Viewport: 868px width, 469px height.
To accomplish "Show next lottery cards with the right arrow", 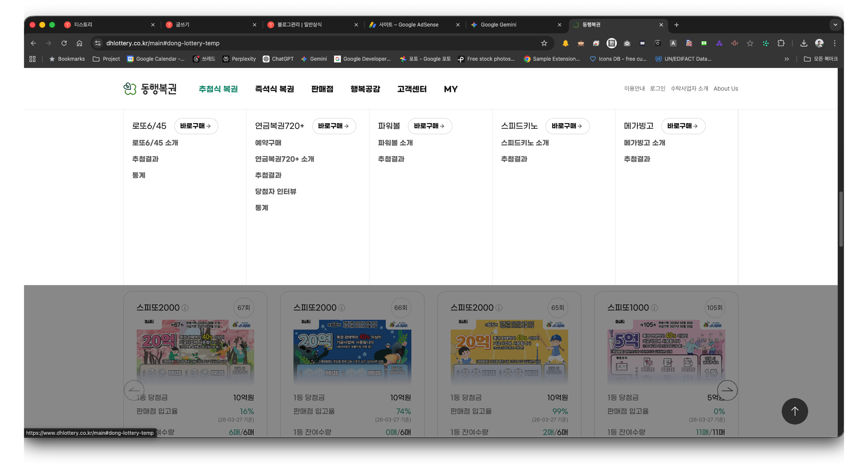I will 727,390.
